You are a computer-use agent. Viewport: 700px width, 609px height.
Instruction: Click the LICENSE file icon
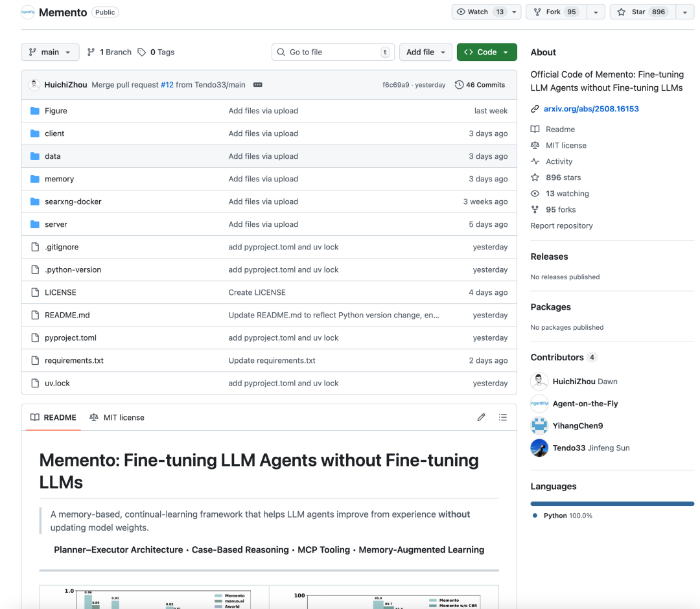click(35, 293)
